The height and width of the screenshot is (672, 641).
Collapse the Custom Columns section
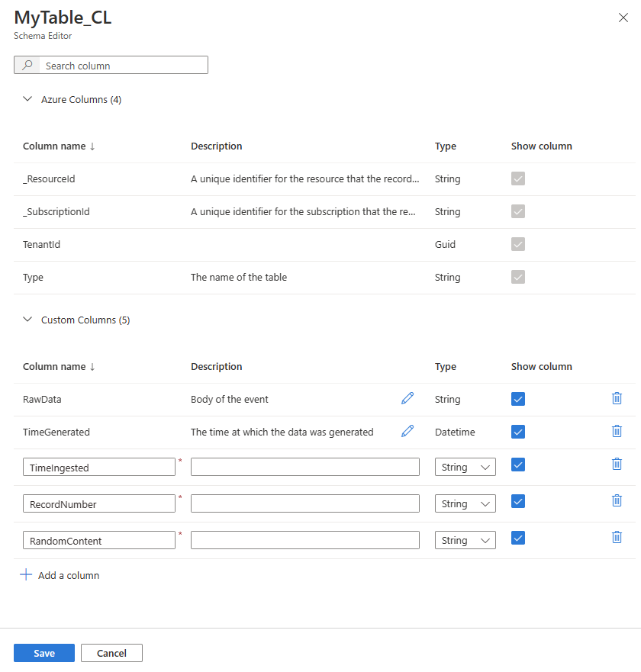point(27,320)
